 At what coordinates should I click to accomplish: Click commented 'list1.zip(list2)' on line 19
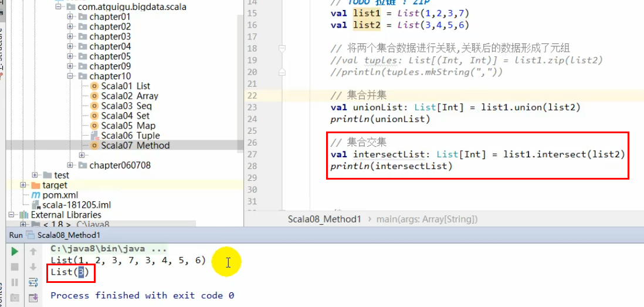[x=558, y=60]
